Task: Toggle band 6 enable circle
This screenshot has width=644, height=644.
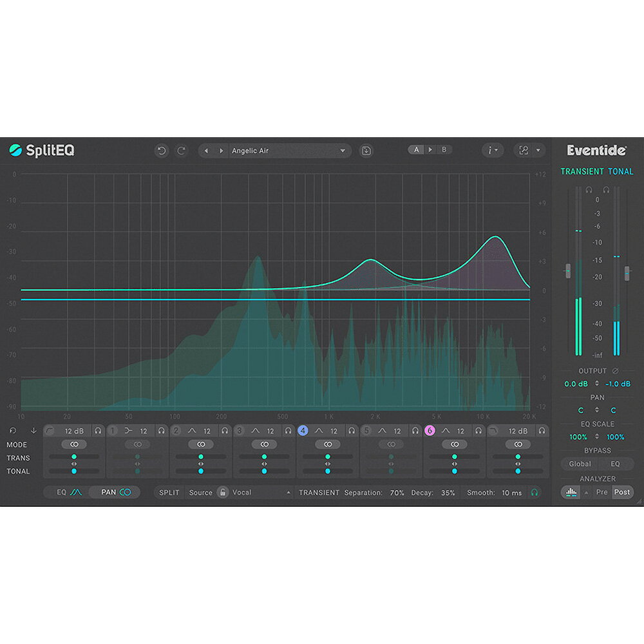Action: pyautogui.click(x=430, y=431)
